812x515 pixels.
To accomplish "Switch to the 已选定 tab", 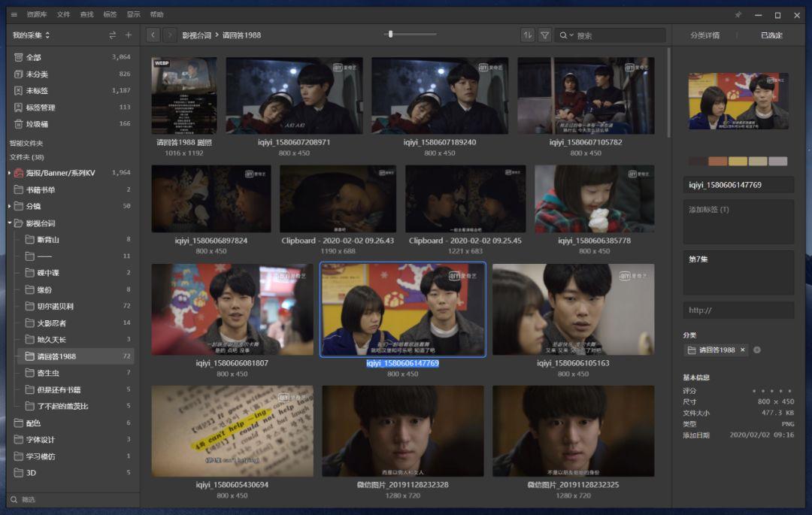I will 771,35.
